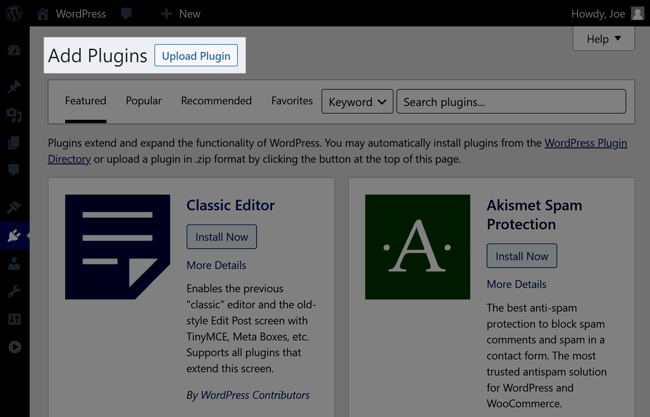Click the comments bubble in admin bar
This screenshot has height=417, width=650.
[x=127, y=14]
